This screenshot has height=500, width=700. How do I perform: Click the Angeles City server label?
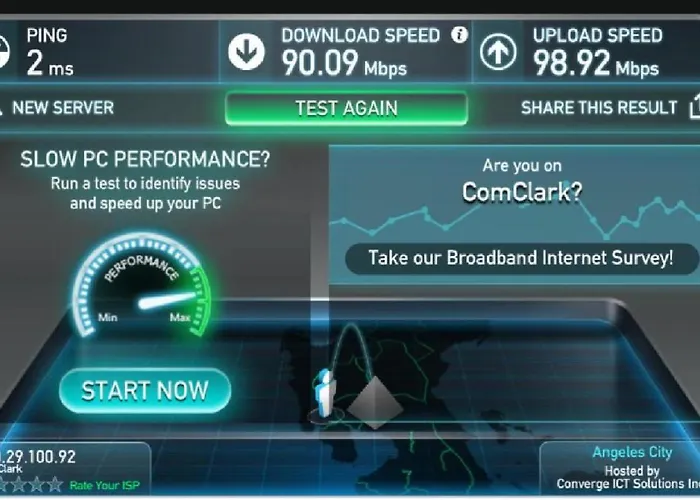click(x=632, y=452)
